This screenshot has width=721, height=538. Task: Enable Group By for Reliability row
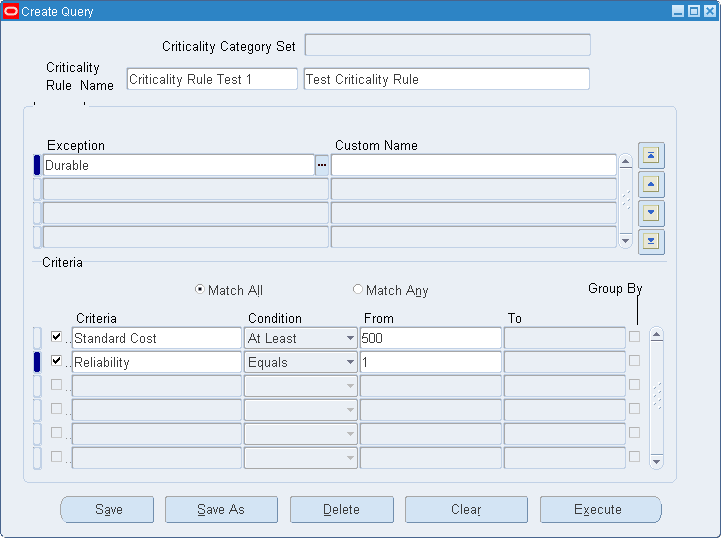coord(635,361)
